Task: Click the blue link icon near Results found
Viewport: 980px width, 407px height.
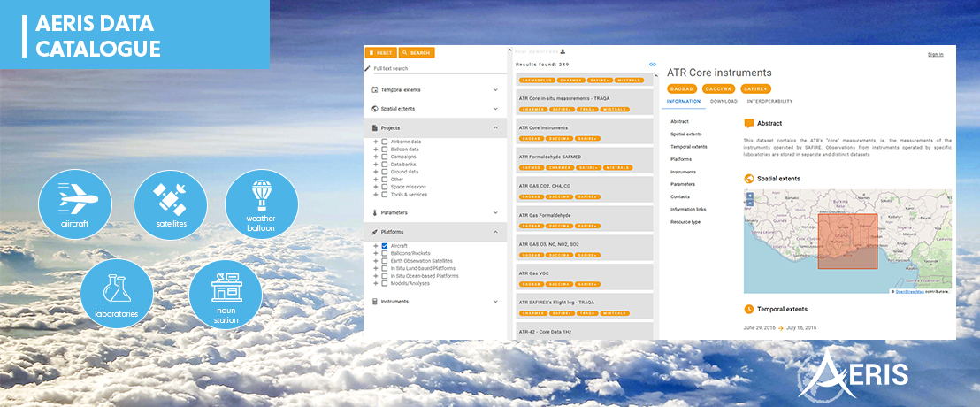Action: pyautogui.click(x=653, y=64)
